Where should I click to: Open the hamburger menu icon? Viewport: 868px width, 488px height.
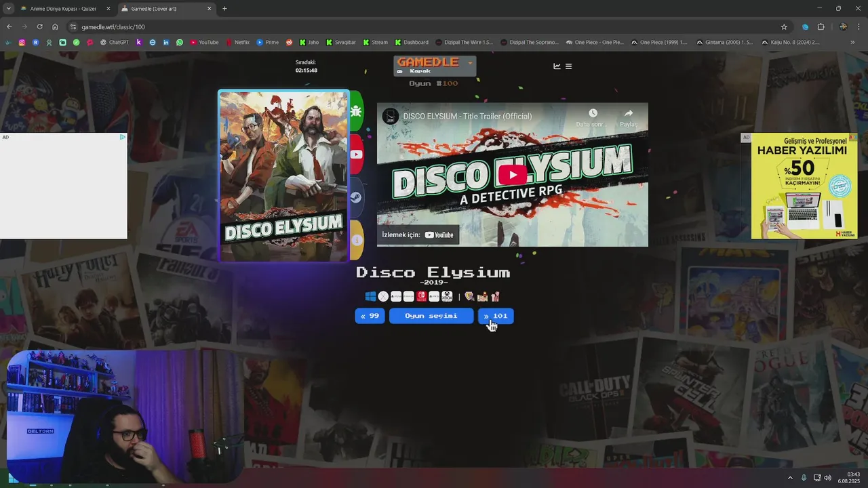[x=568, y=66]
